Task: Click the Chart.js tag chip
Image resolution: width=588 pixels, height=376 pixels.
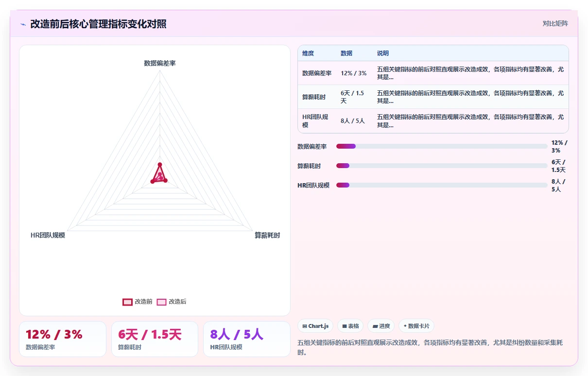Action: [315, 326]
